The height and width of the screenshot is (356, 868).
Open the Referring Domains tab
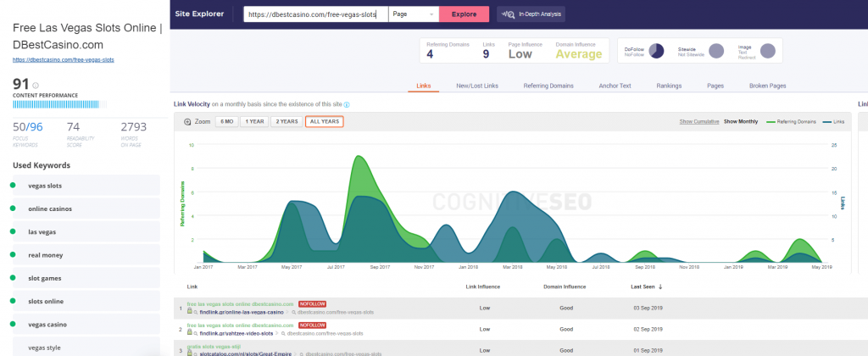(x=548, y=86)
